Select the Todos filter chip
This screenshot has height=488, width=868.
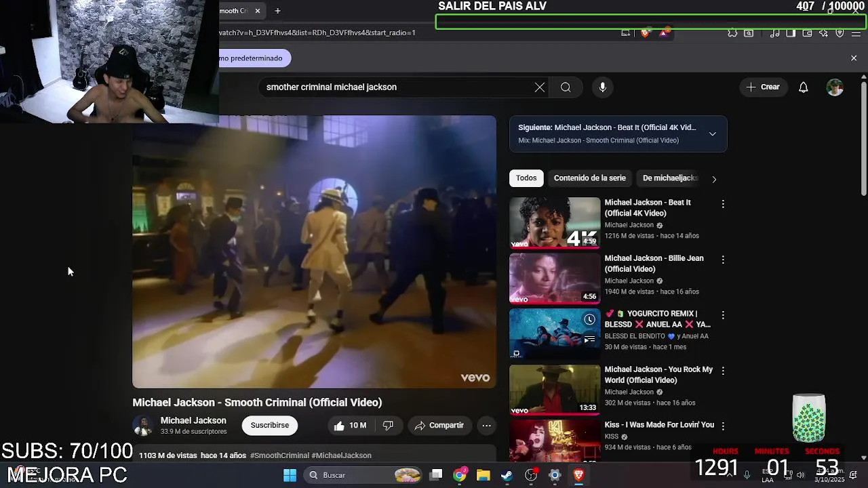pos(526,178)
